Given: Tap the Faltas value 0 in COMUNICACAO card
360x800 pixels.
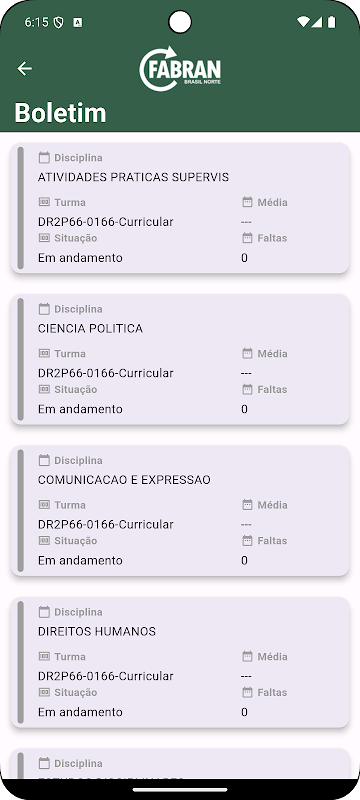Looking at the screenshot, I should 244,561.
